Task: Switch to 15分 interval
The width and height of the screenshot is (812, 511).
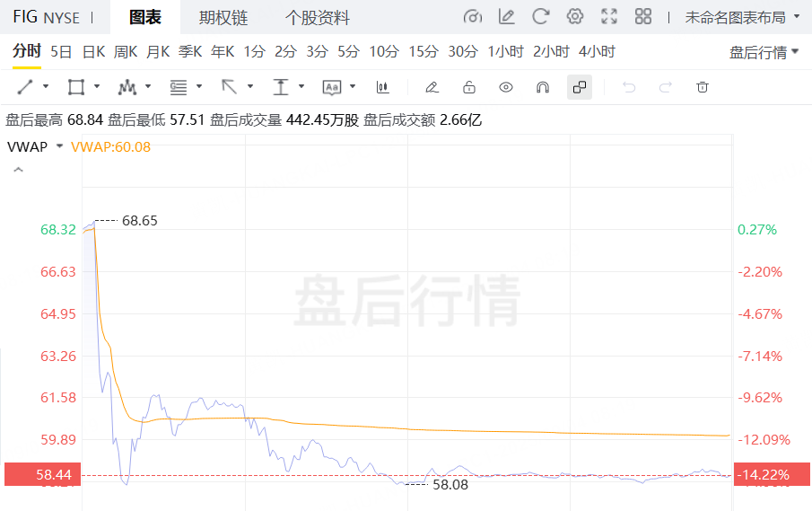Action: pos(422,51)
